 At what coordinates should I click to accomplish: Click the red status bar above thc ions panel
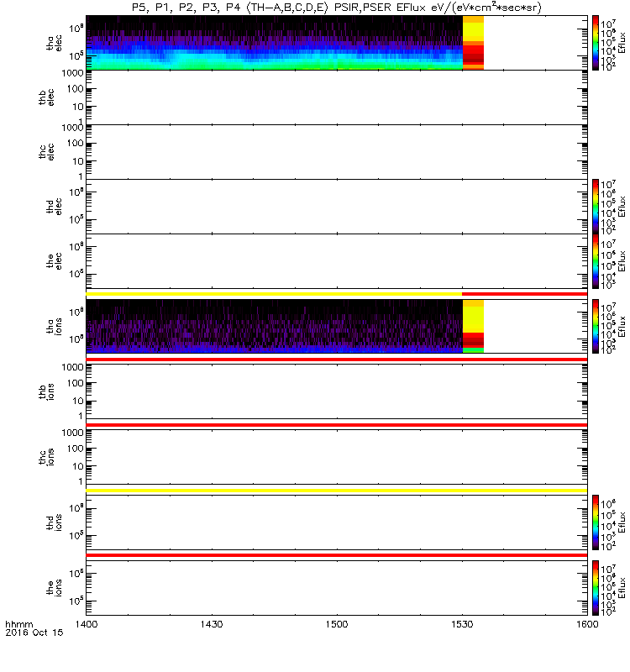337,425
